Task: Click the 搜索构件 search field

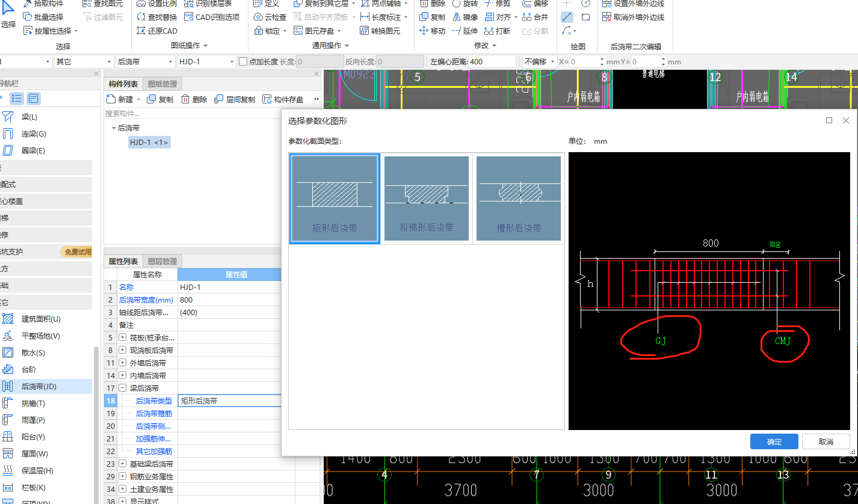Action: point(193,113)
